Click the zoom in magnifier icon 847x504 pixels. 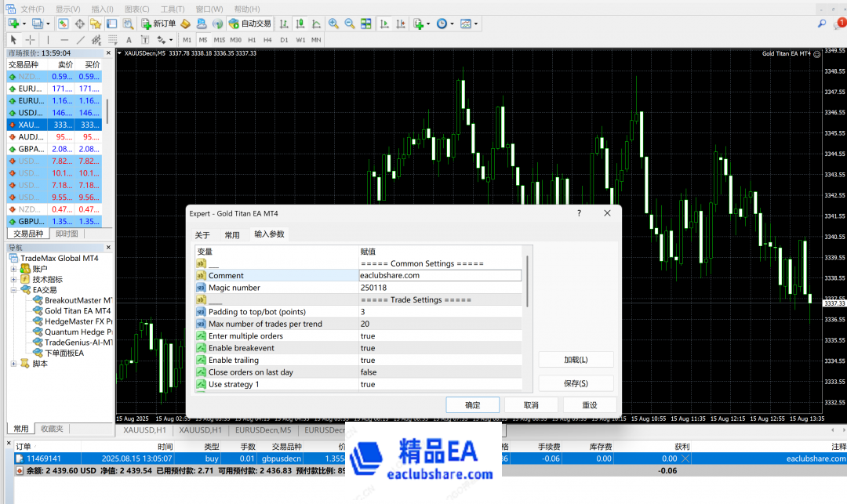click(333, 24)
